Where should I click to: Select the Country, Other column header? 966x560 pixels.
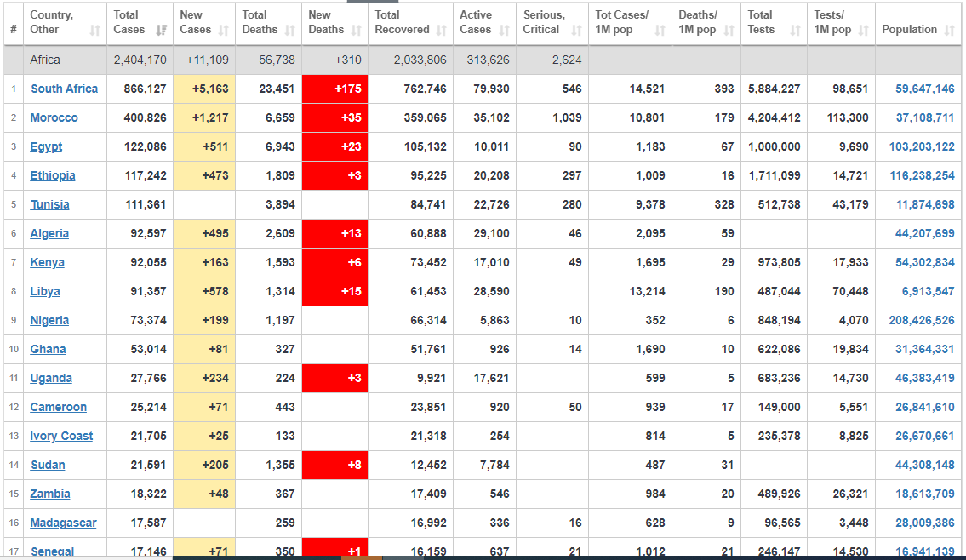coord(52,22)
